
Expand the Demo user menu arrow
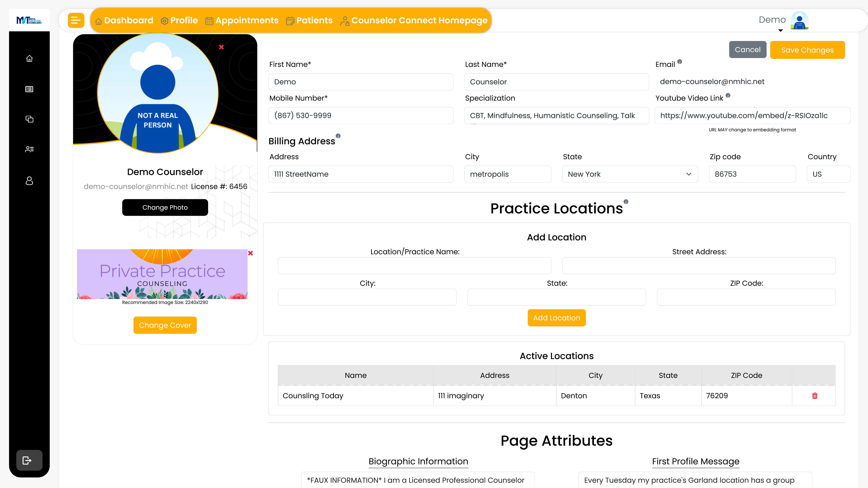[780, 30]
